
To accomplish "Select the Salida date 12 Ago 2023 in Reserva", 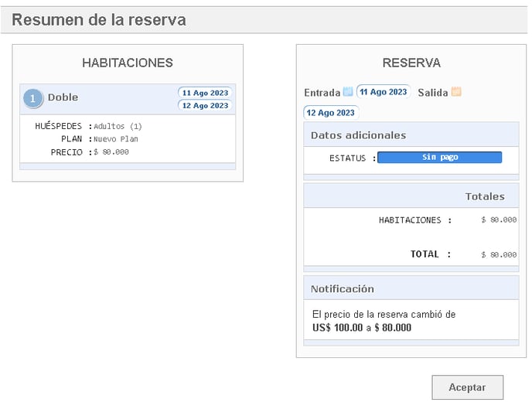I will click(x=330, y=113).
